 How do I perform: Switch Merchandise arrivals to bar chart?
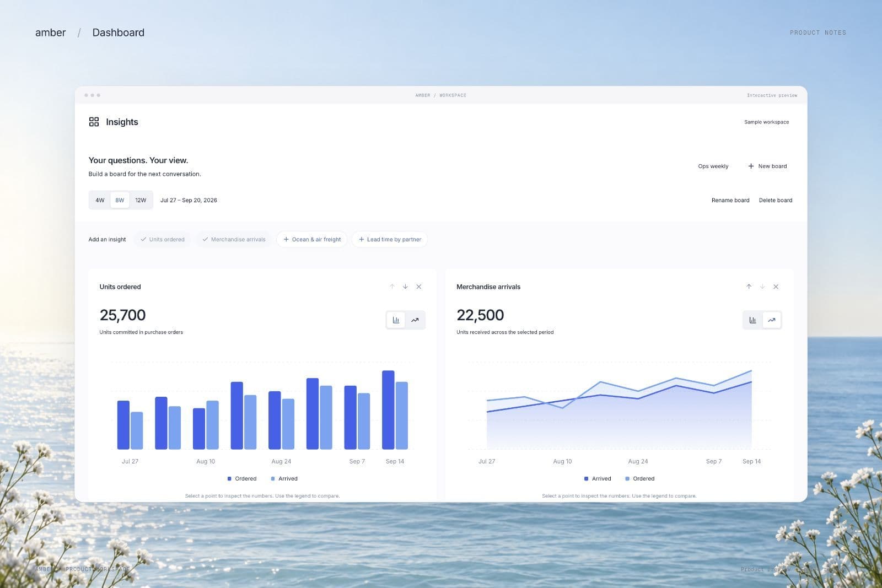pos(752,320)
